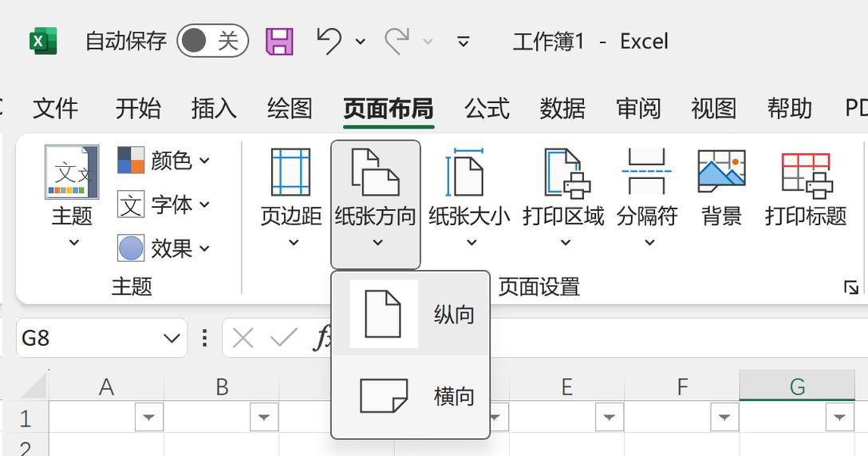Open the filter dropdown in cell G1
This screenshot has width=868, height=456.
coord(840,417)
